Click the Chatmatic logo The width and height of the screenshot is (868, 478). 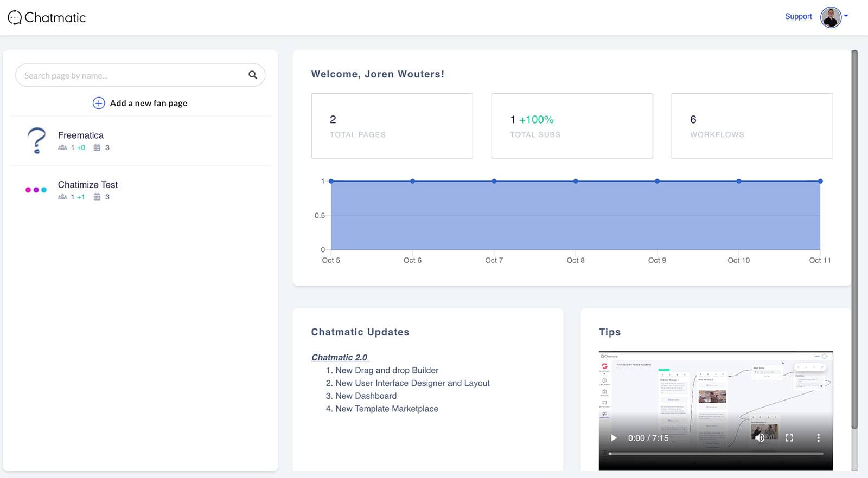(47, 18)
